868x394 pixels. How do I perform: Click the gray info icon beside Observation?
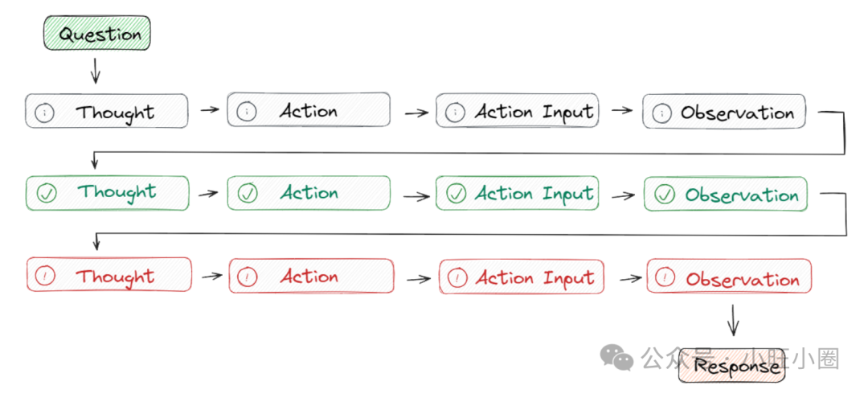tap(662, 113)
